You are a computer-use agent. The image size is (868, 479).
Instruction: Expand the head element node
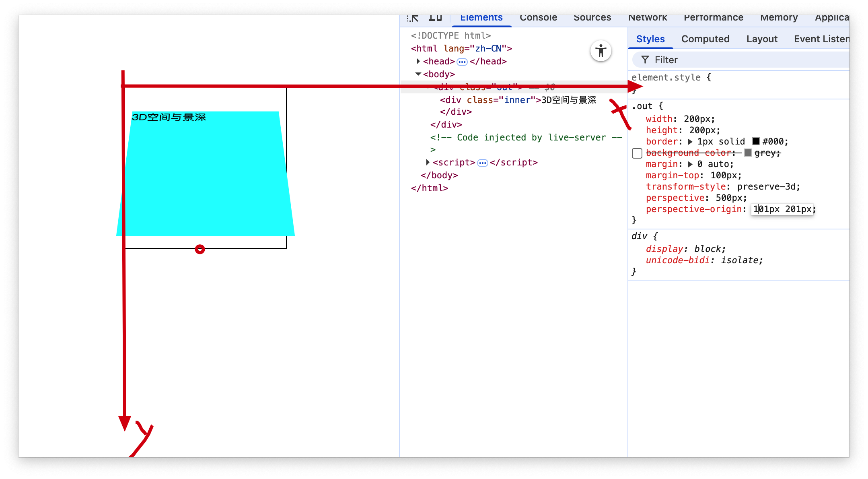coord(418,61)
